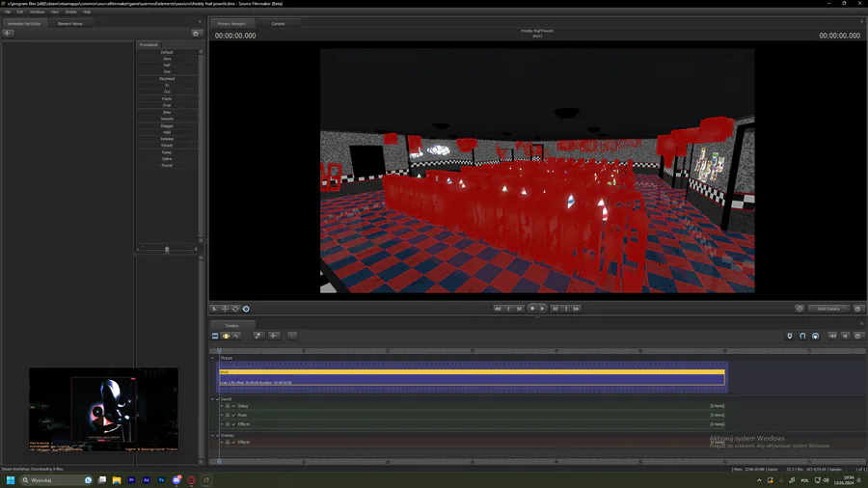
Task: Click the preset slider handle below presets
Action: (x=167, y=249)
